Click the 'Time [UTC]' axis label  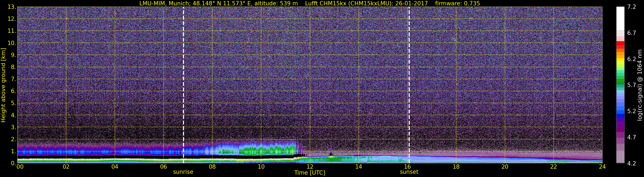(x=310, y=173)
